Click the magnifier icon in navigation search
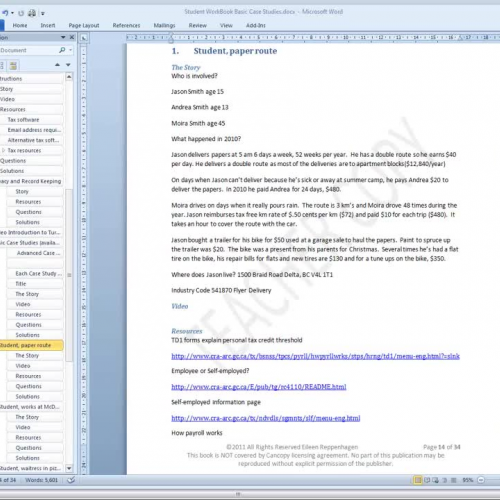500x500 pixels. click(x=62, y=50)
